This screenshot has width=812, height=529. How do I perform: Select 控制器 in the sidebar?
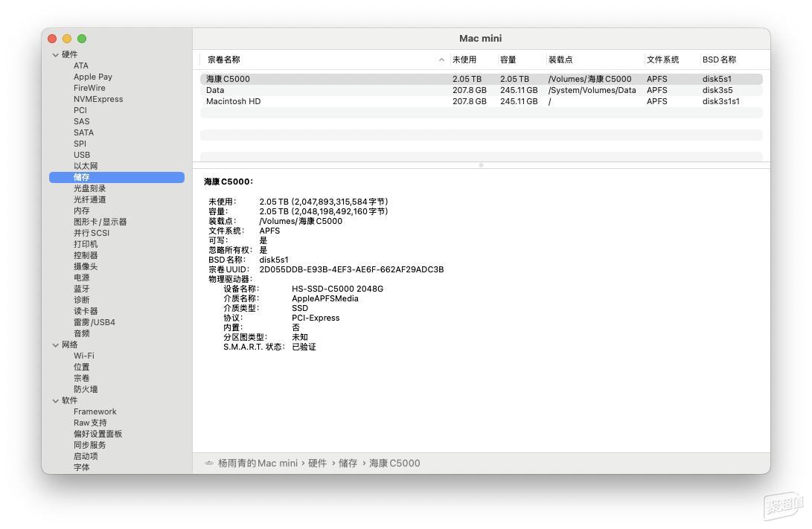coord(86,255)
